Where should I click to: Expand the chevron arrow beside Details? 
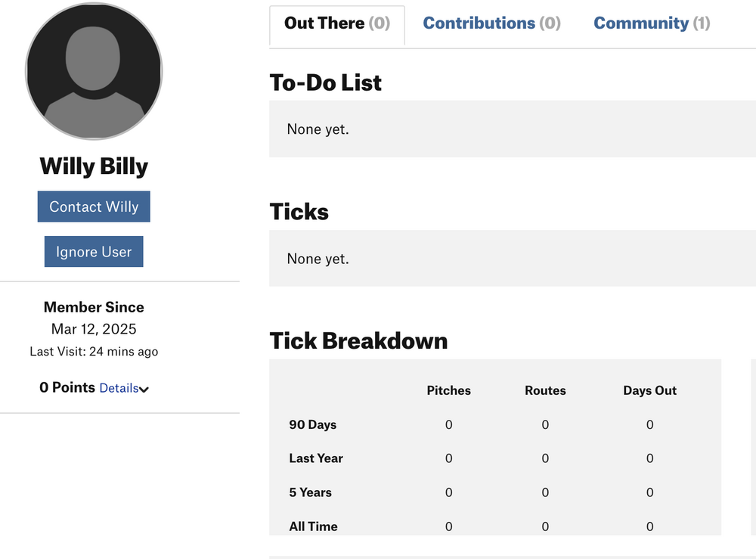144,390
